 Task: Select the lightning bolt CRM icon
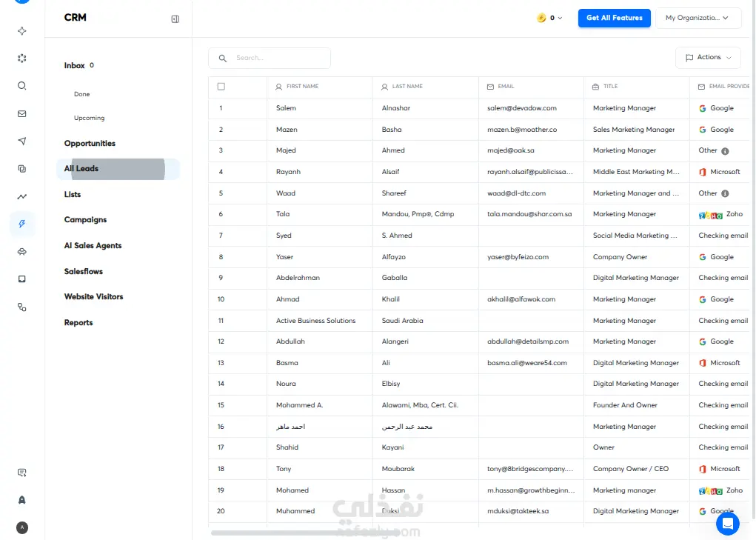pos(21,224)
